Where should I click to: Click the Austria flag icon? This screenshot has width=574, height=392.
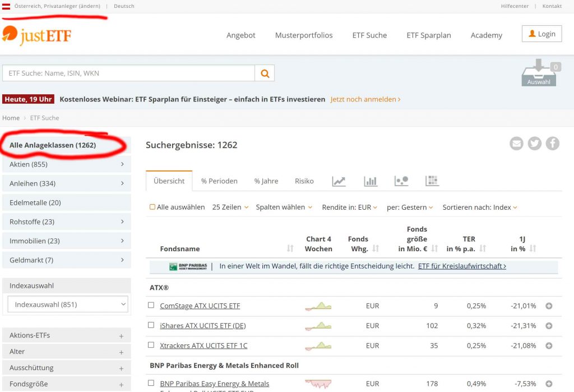6,6
